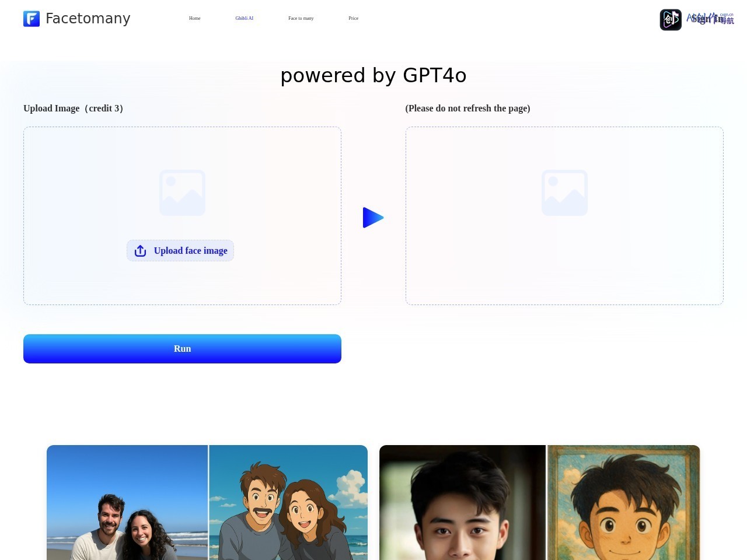
Task: Click the image placeholder icon in result box
Action: click(x=564, y=192)
